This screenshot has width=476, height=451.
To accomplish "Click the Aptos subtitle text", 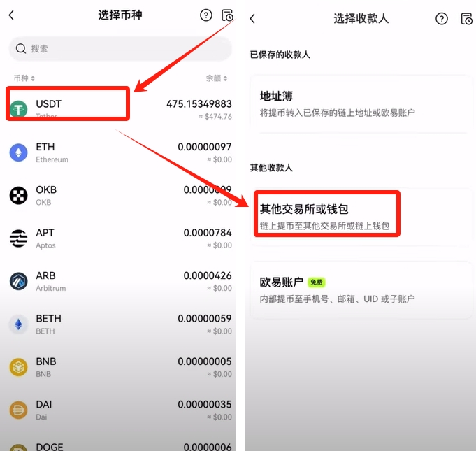I will [45, 245].
